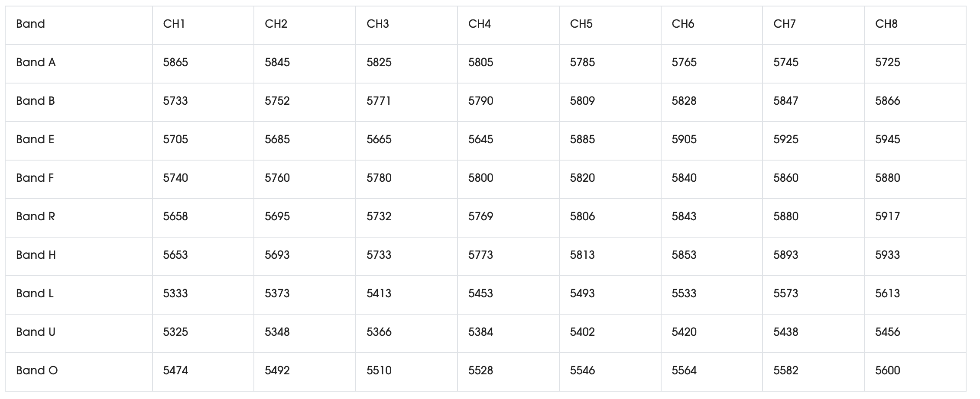Select Band L CH3 value 5413
Screen dimensions: 980x399
point(379,293)
